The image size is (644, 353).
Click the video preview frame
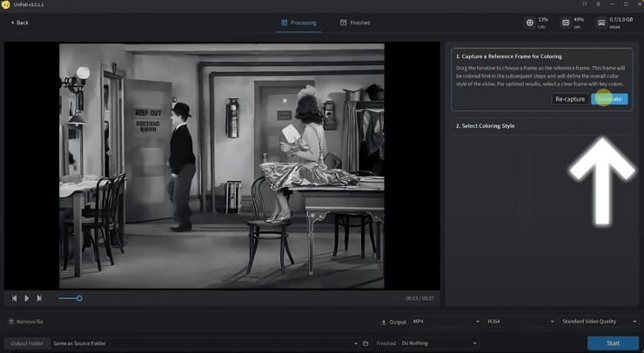(x=222, y=166)
